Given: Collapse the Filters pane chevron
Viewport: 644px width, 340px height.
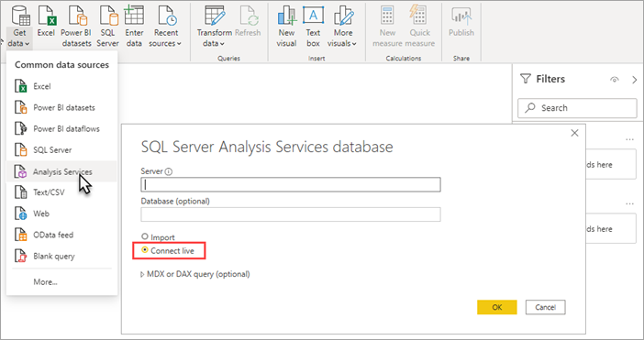Looking at the screenshot, I should point(634,80).
